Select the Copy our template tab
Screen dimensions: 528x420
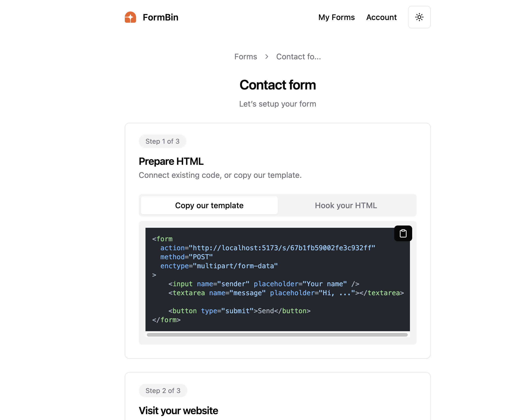coord(209,205)
